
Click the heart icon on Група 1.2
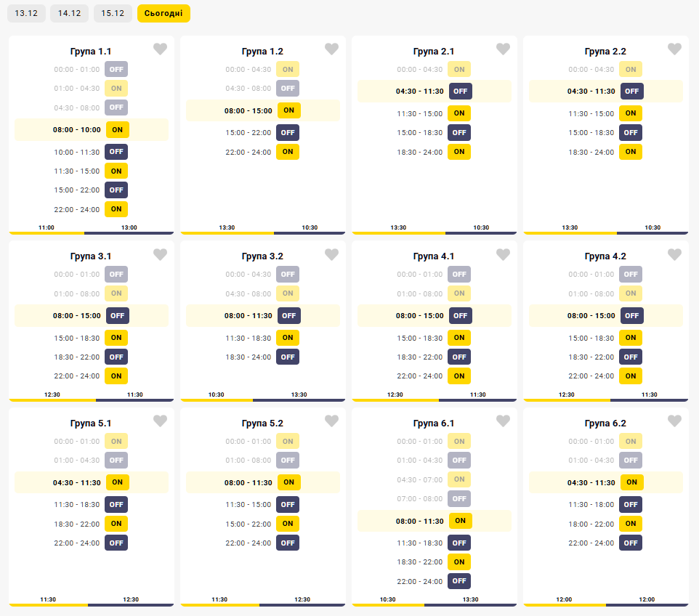coord(332,49)
